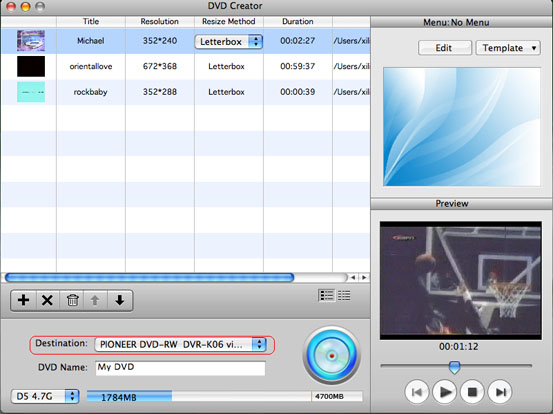The width and height of the screenshot is (553, 414).
Task: Click the 00:01:12 preview time label
Action: coord(458,347)
